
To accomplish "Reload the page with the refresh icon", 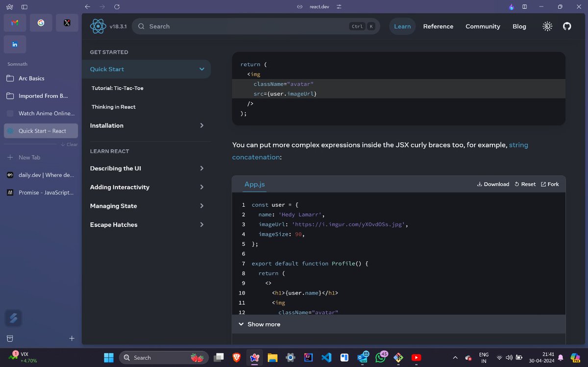I will [117, 7].
